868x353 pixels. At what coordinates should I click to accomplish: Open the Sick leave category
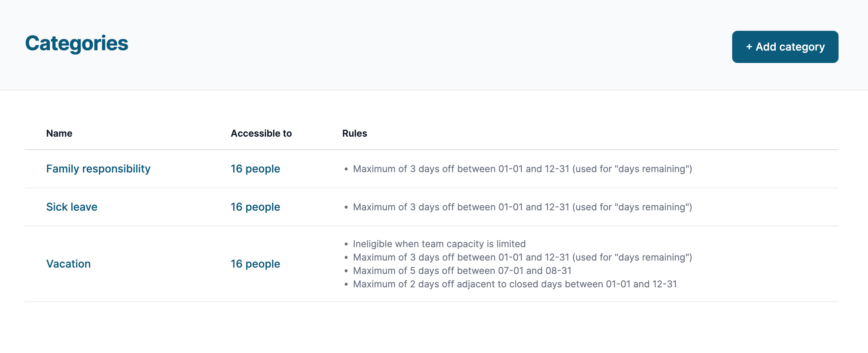72,207
